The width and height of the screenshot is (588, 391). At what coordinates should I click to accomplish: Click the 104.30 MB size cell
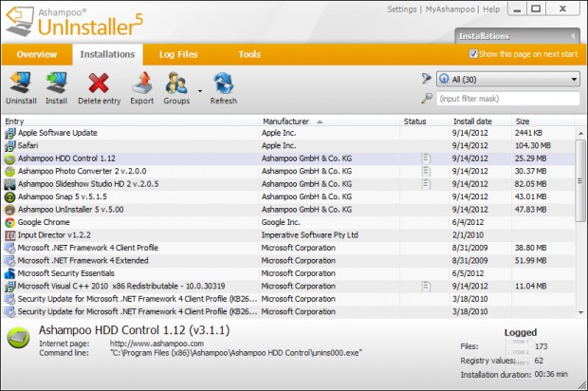point(532,145)
